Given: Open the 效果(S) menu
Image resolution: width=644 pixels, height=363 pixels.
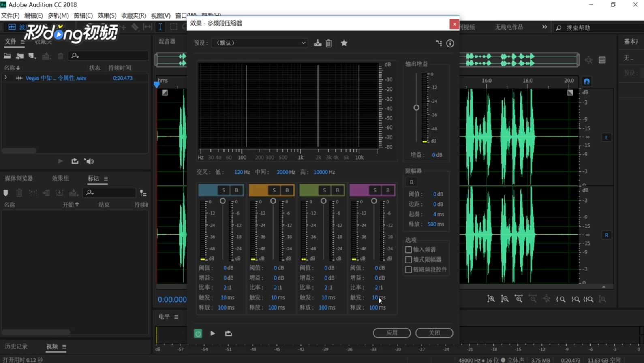Looking at the screenshot, I should click(x=107, y=15).
